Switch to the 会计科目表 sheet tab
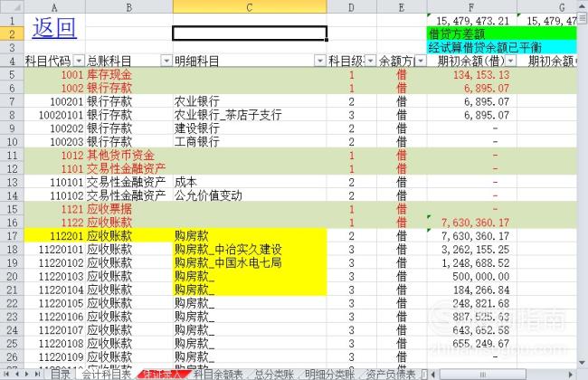The image size is (588, 380). coord(107,374)
